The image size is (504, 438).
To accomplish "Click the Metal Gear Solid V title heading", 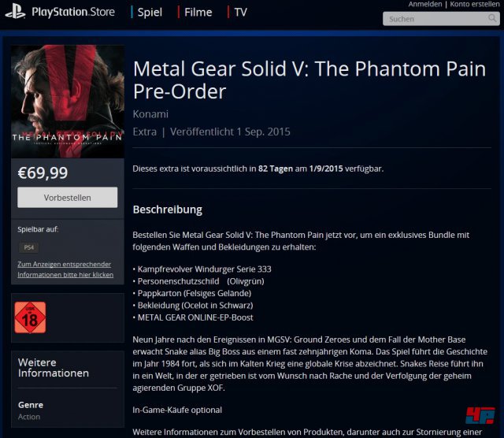I will 309,80.
